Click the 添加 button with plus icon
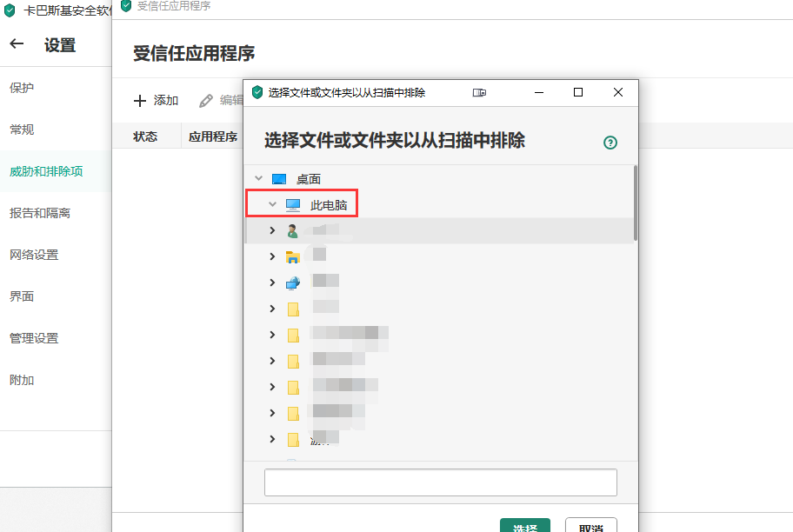The width and height of the screenshot is (793, 532). (156, 101)
